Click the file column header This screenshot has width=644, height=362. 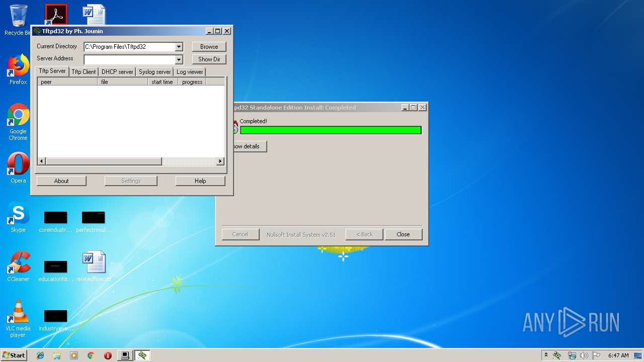[x=123, y=82]
